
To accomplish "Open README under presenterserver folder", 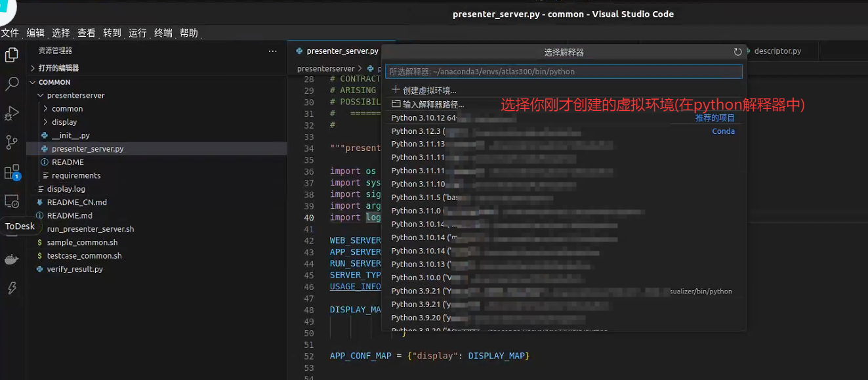I will point(156,162).
